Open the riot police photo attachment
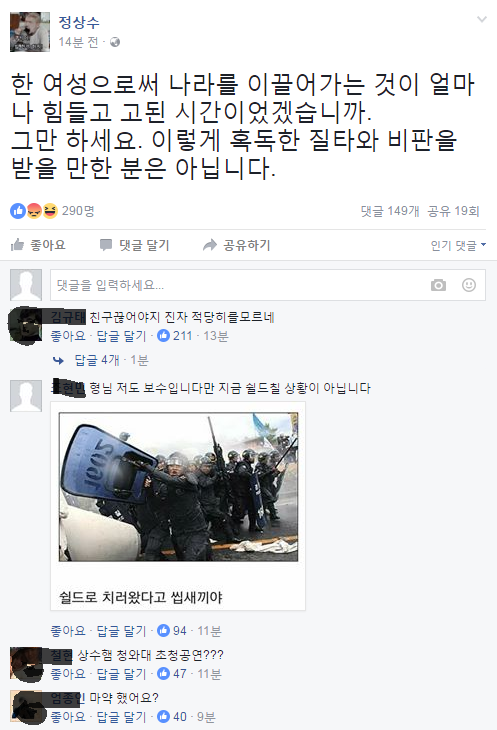This screenshot has width=497, height=730. point(178,487)
